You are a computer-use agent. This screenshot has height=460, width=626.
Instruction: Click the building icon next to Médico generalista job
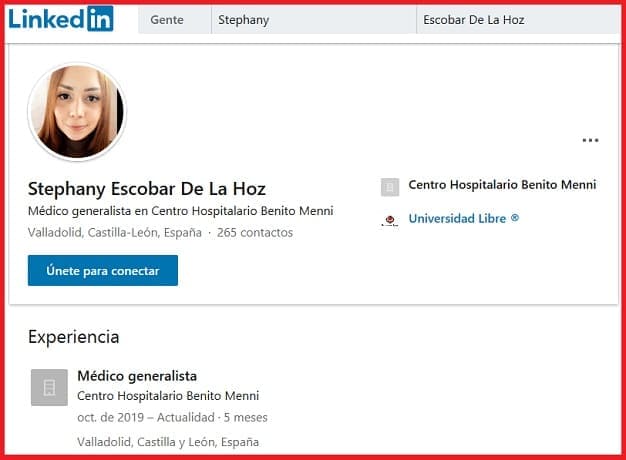[x=49, y=387]
